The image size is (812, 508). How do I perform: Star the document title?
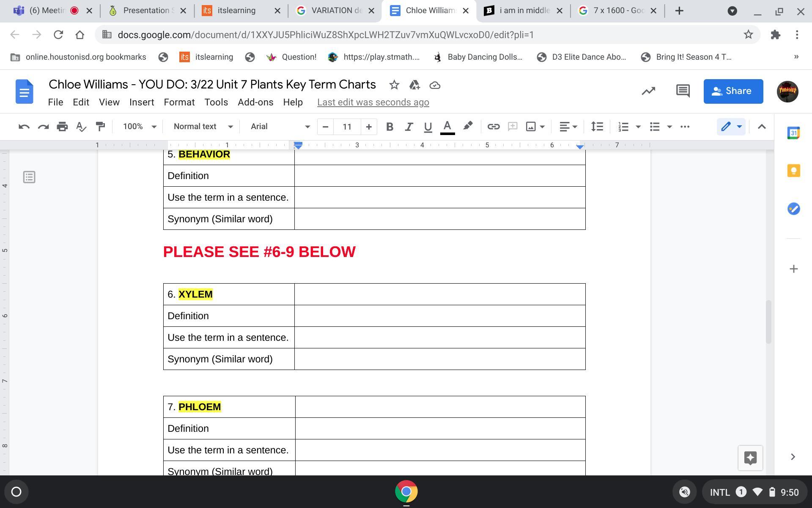click(x=394, y=85)
